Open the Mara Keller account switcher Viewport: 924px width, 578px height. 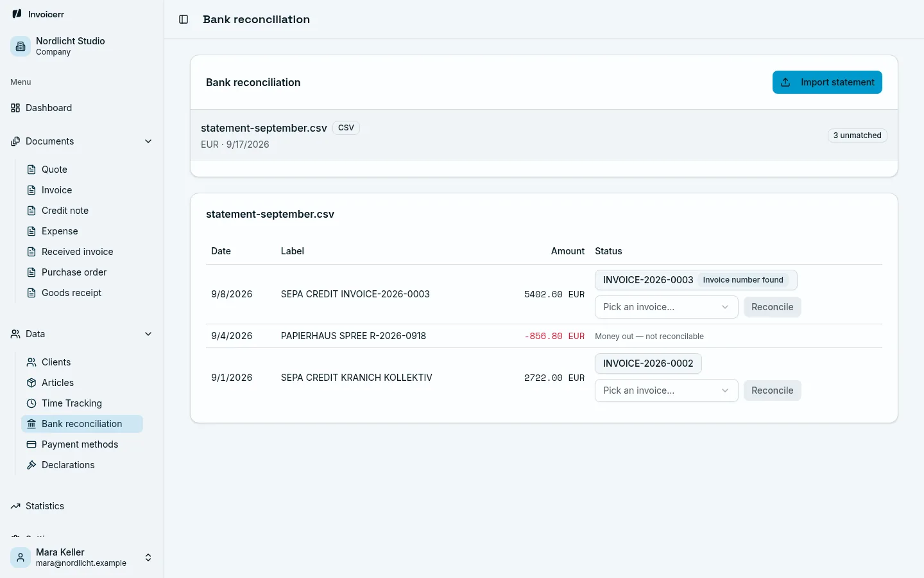coord(82,557)
